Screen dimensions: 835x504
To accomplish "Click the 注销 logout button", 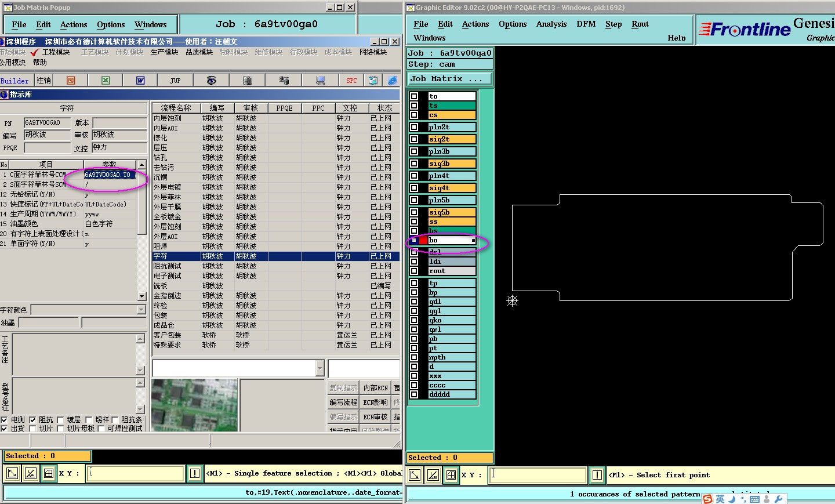I will coord(43,81).
